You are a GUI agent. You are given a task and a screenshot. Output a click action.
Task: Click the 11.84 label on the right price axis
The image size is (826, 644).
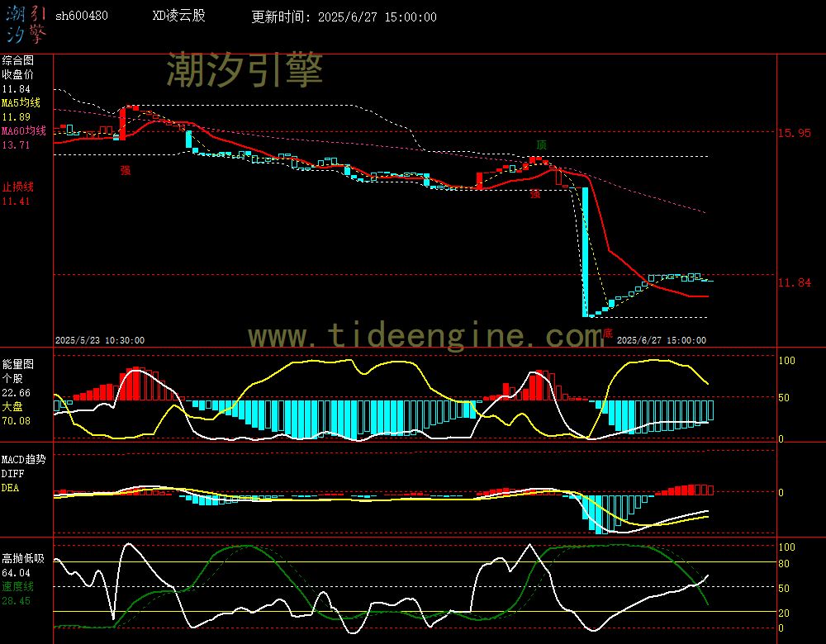[x=795, y=282]
